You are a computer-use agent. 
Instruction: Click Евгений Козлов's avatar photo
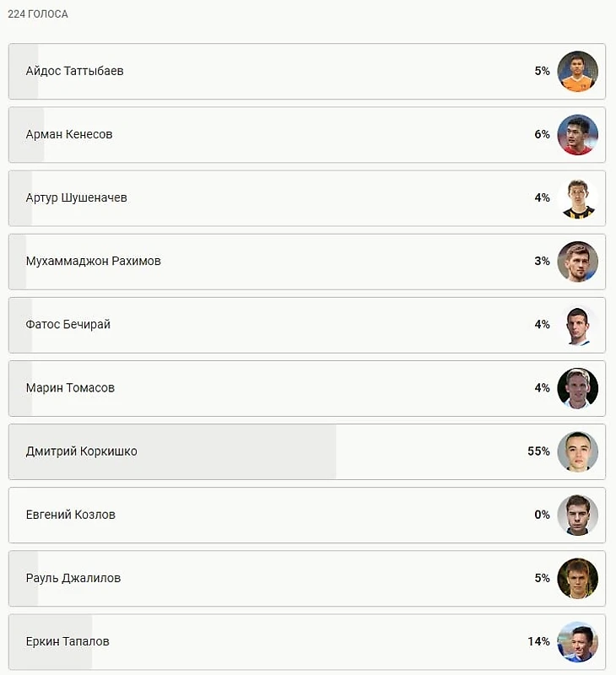577,515
